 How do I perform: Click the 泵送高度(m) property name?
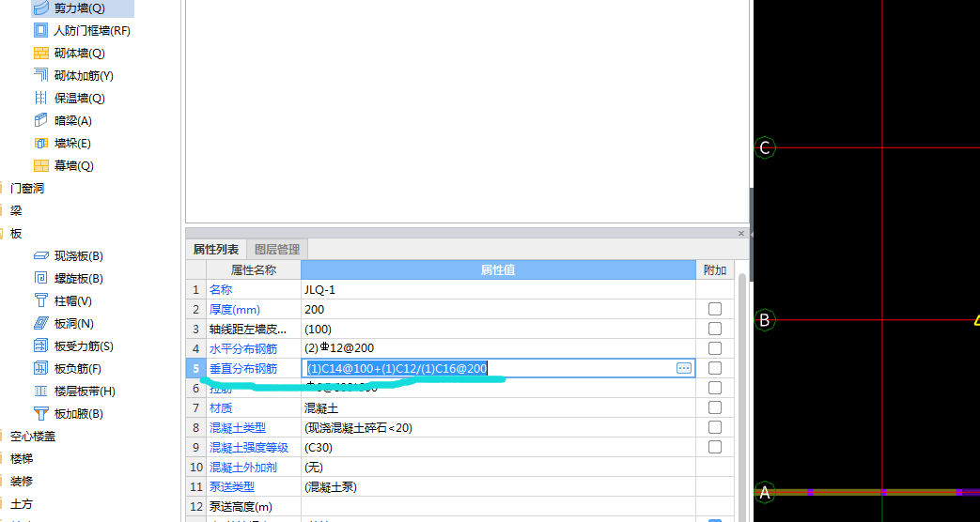click(241, 506)
